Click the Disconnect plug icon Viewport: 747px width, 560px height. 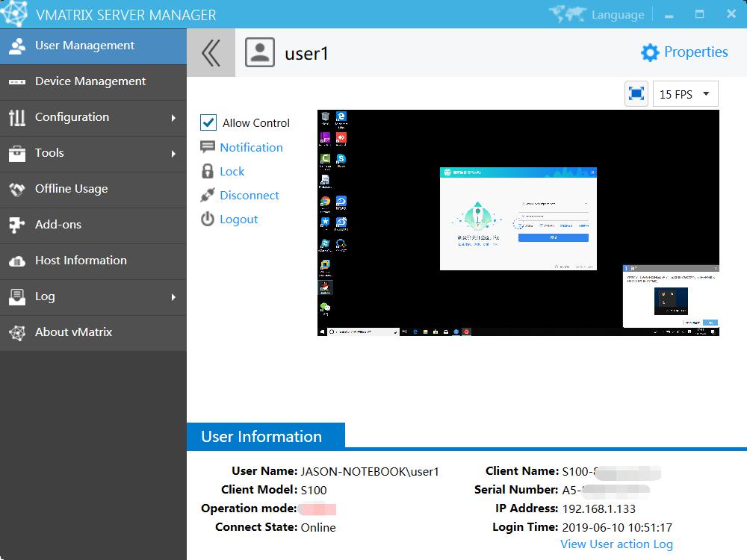(x=207, y=195)
